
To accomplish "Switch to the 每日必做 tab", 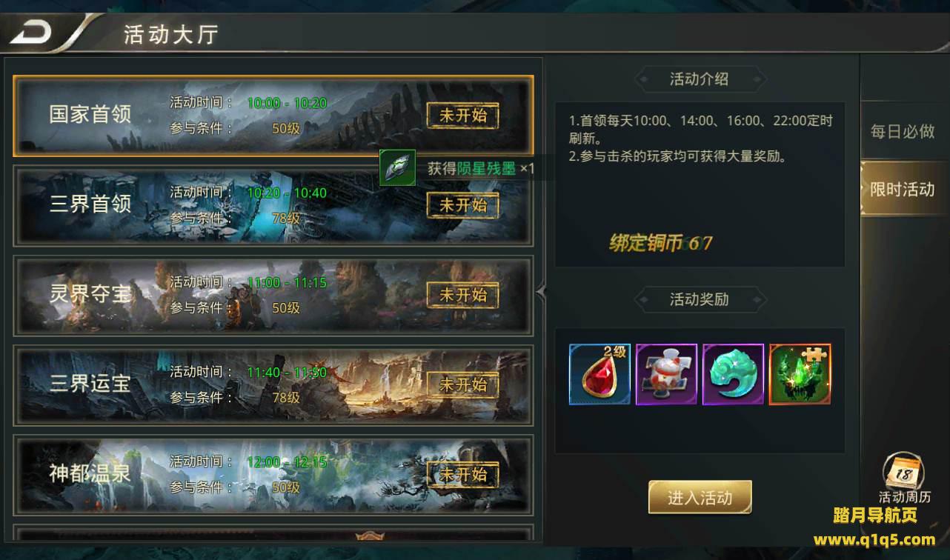I will coord(902,132).
